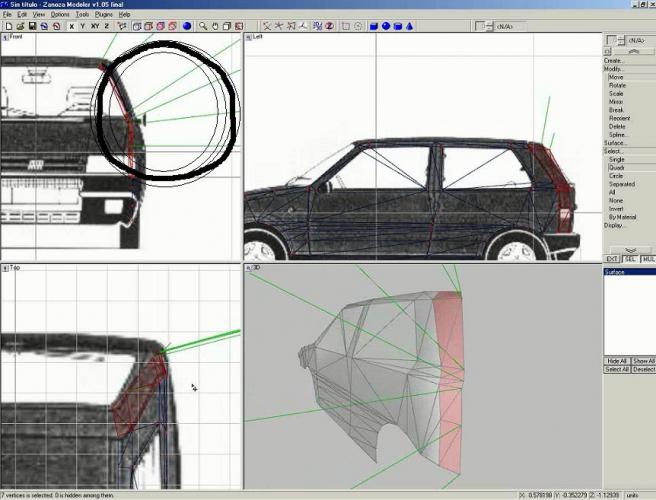Switch to the SEL tab
656x500 pixels.
click(629, 258)
